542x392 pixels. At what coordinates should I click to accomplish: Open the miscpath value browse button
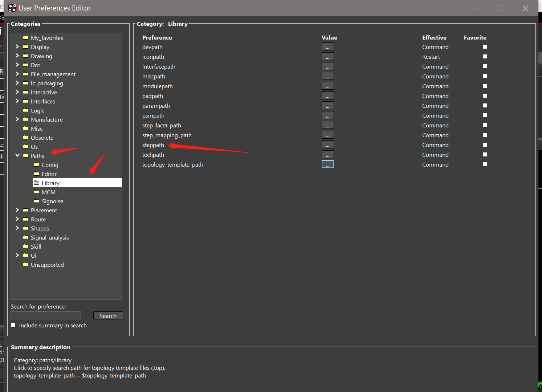327,76
